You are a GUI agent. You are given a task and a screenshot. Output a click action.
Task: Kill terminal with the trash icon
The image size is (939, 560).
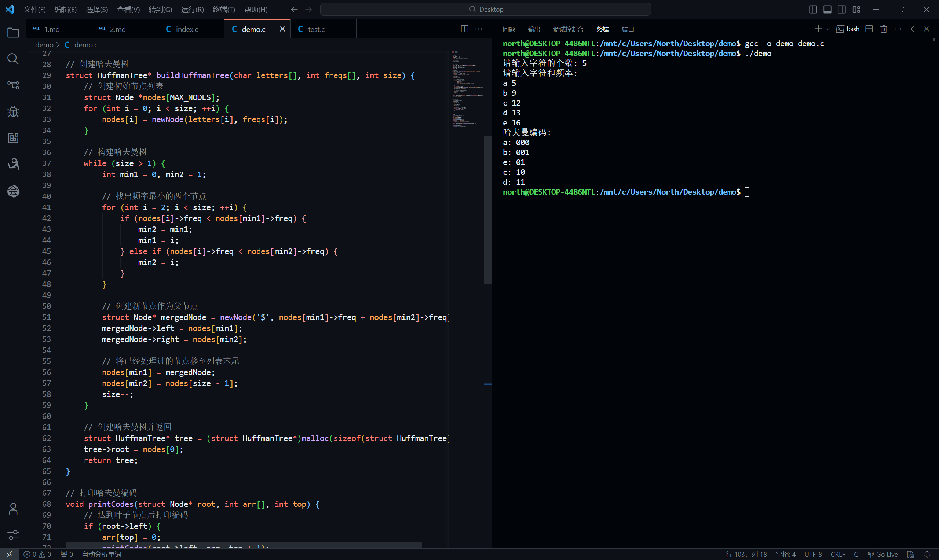pos(884,29)
